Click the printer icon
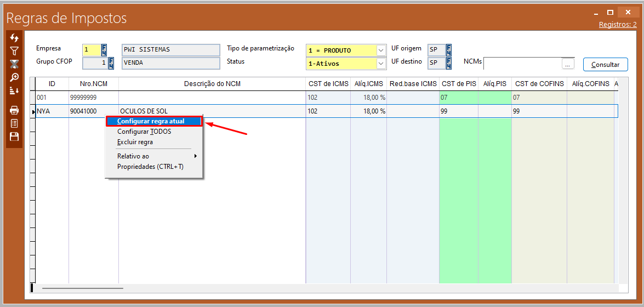 pos(14,110)
